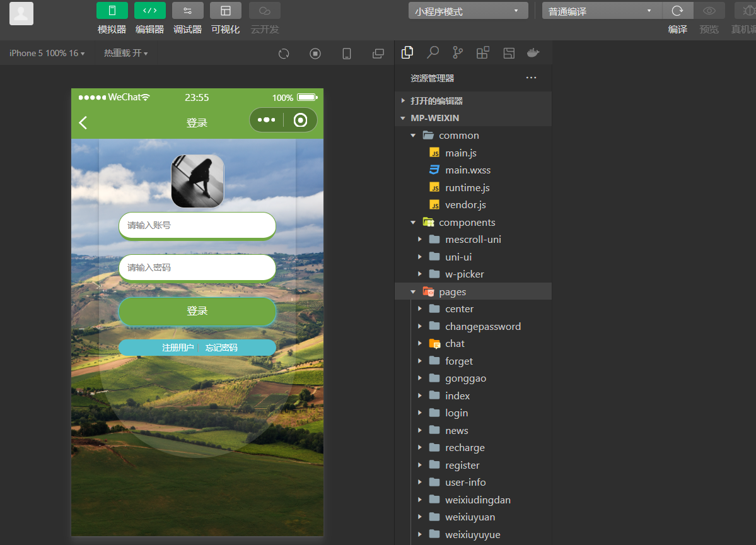
Task: Click the refresh compile icon
Action: [677, 11]
